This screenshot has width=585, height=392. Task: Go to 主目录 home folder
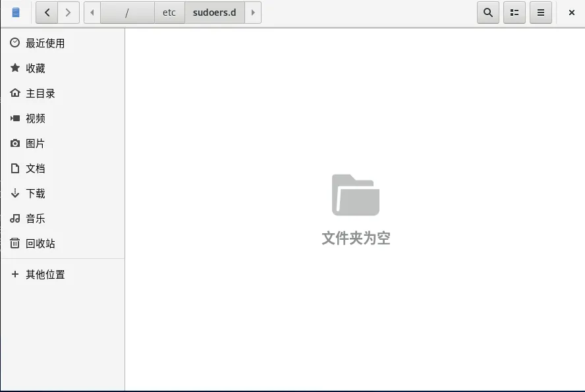click(40, 94)
